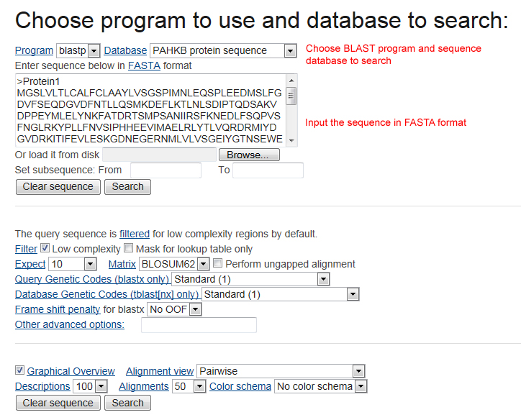The image size is (521, 420).
Task: Open the Matrix dropdown showing BLOSUM62
Action: (x=174, y=265)
